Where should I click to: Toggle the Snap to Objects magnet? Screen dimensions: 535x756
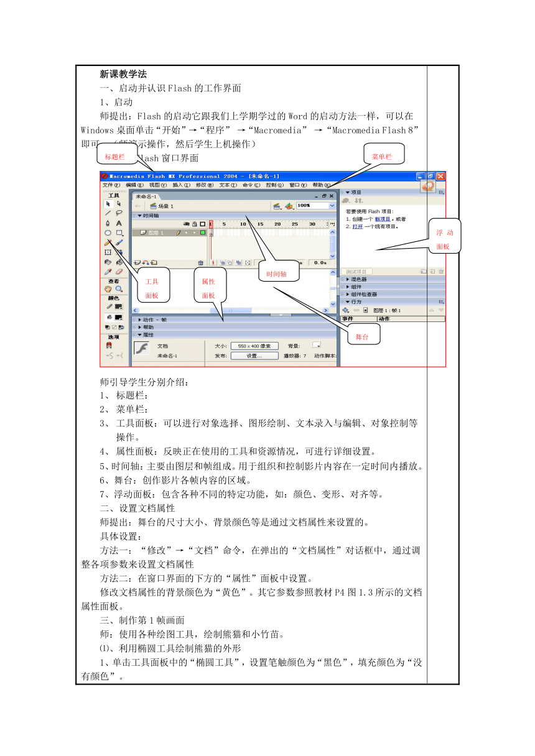[x=109, y=345]
